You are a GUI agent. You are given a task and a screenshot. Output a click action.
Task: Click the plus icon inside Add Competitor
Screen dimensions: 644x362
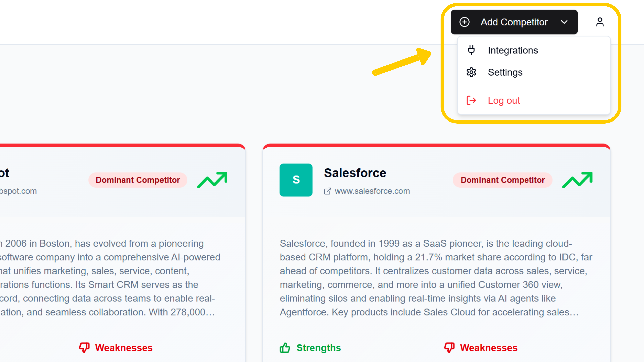pos(465,22)
